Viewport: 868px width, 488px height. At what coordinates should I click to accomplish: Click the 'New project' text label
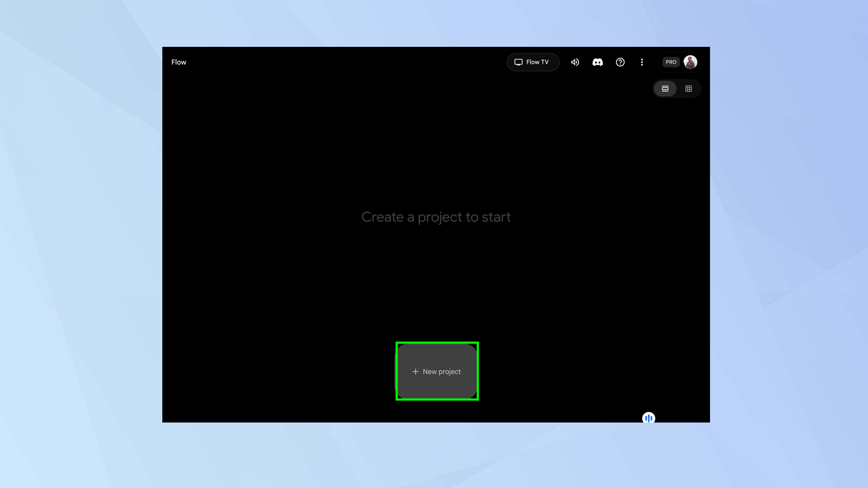(442, 372)
